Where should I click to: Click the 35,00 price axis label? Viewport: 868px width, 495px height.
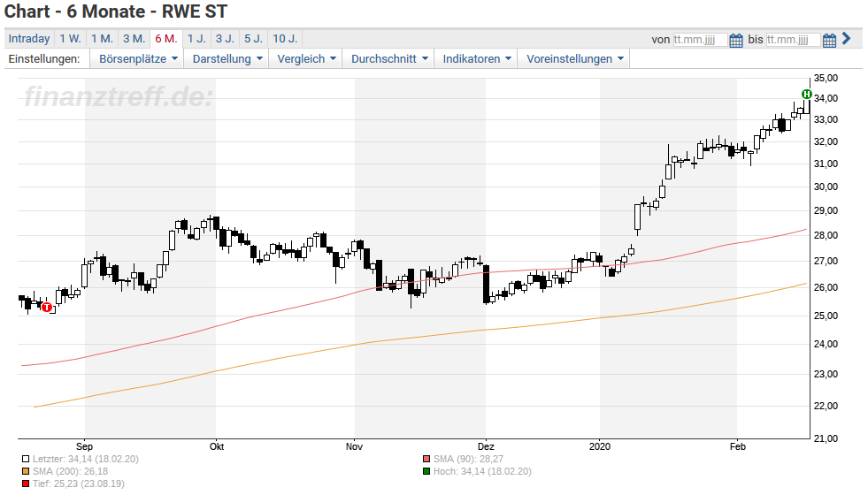pos(826,78)
